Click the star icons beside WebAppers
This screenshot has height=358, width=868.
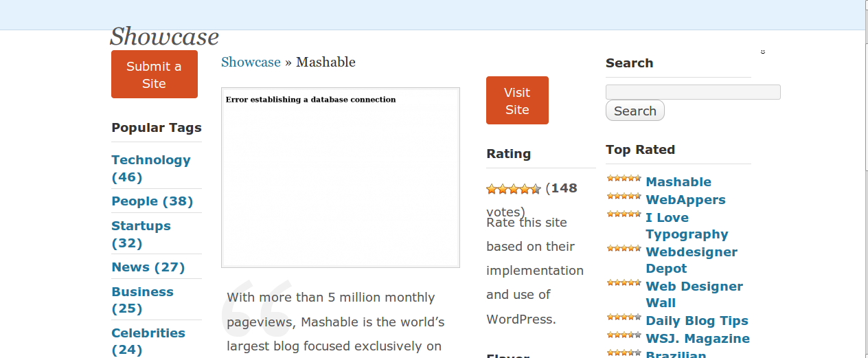624,196
